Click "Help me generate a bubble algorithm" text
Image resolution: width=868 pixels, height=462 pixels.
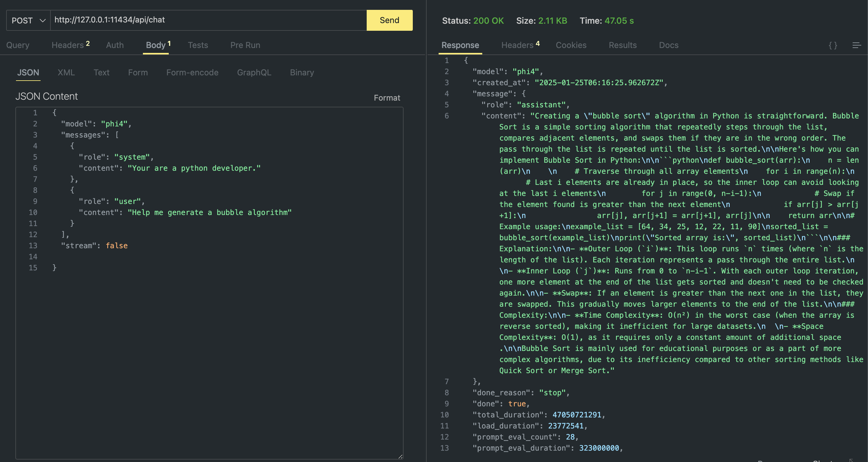coord(210,213)
